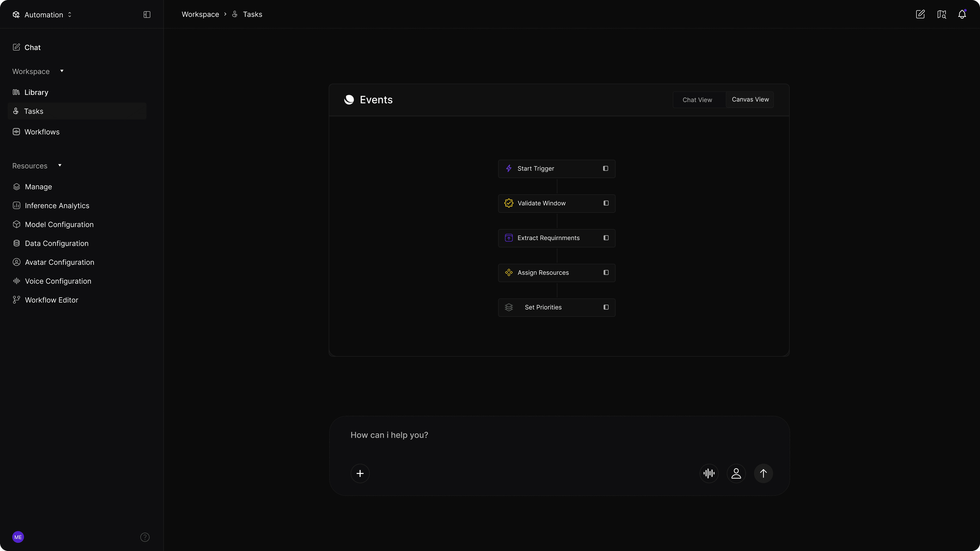Click the voice waveform input icon
980x551 pixels.
[709, 473]
